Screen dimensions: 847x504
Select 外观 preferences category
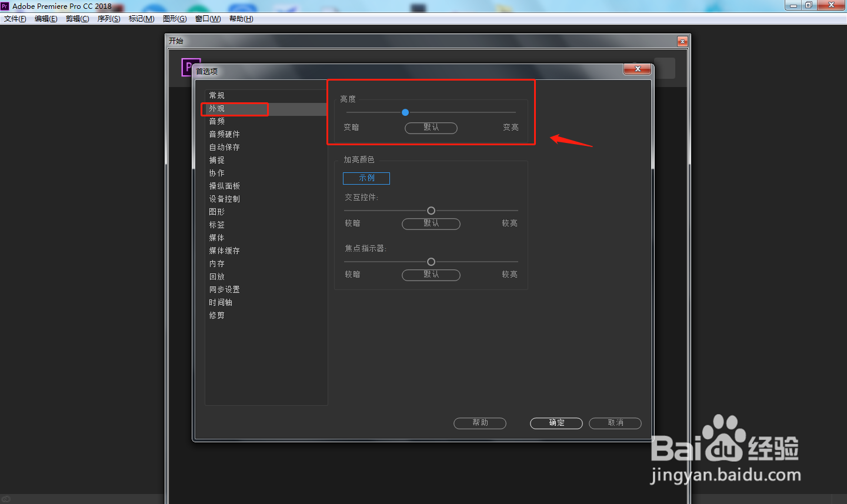coord(266,109)
